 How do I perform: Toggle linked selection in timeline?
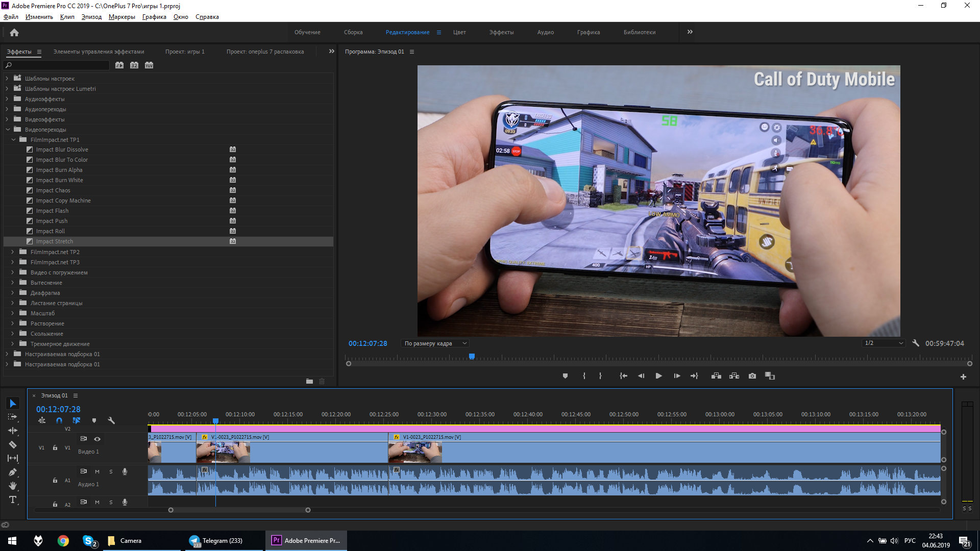[77, 420]
